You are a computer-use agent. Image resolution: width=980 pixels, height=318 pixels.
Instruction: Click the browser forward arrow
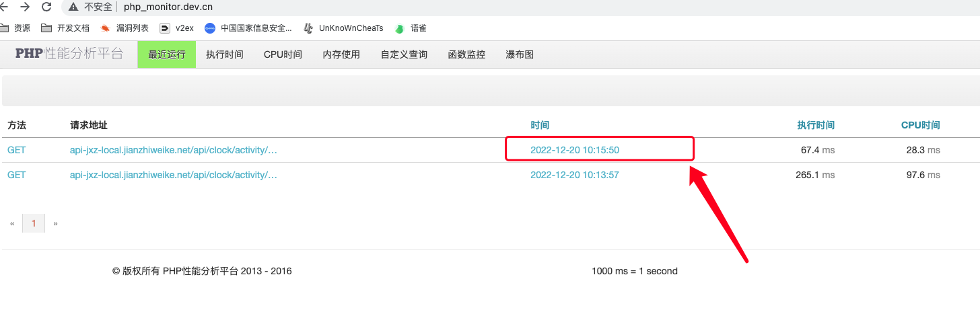click(25, 7)
